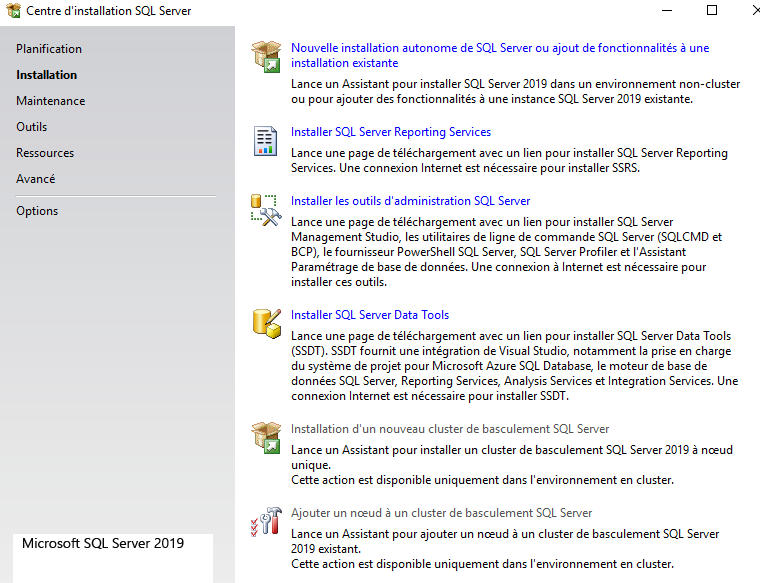760x583 pixels.
Task: Click the add cluster node tools icon
Action: pyautogui.click(x=265, y=521)
